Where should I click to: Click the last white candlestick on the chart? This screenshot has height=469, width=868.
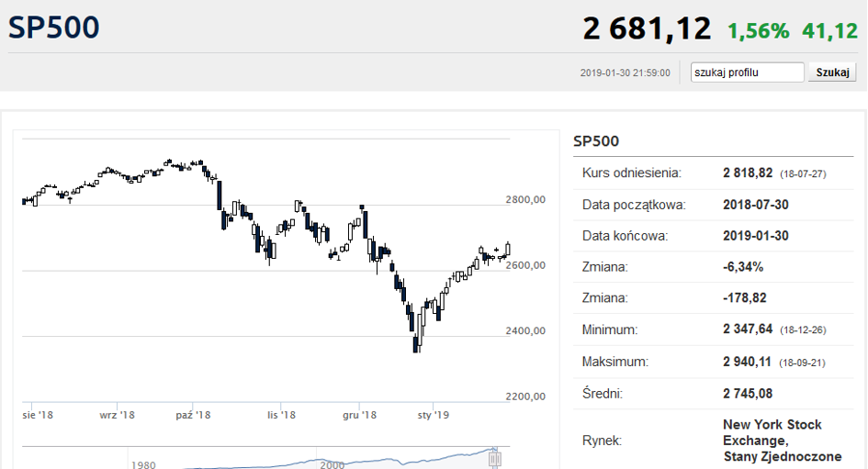(508, 249)
